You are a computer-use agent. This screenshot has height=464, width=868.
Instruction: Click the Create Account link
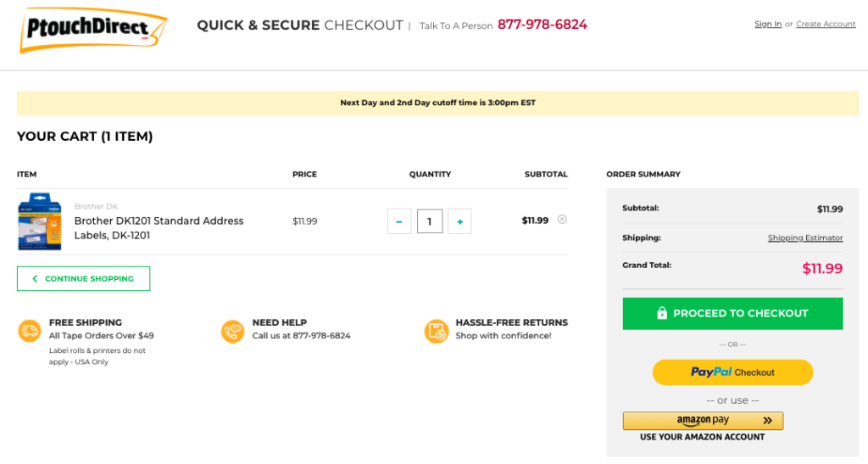[826, 25]
